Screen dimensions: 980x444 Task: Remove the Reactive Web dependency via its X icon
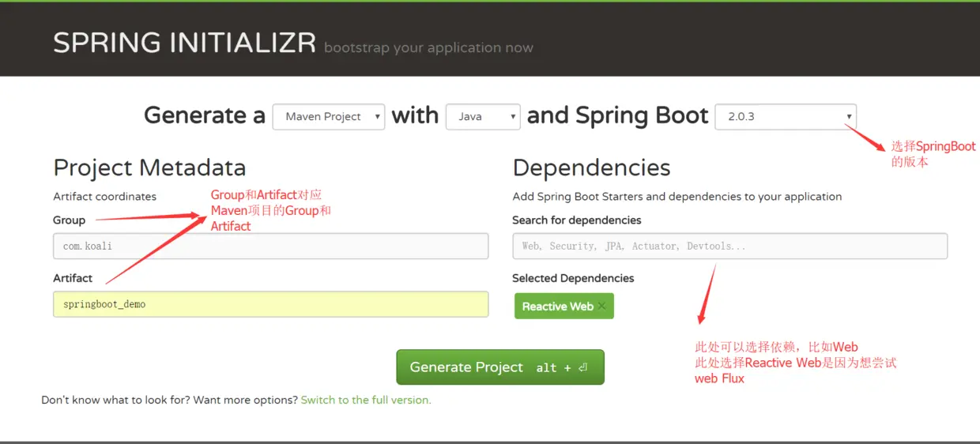click(602, 307)
